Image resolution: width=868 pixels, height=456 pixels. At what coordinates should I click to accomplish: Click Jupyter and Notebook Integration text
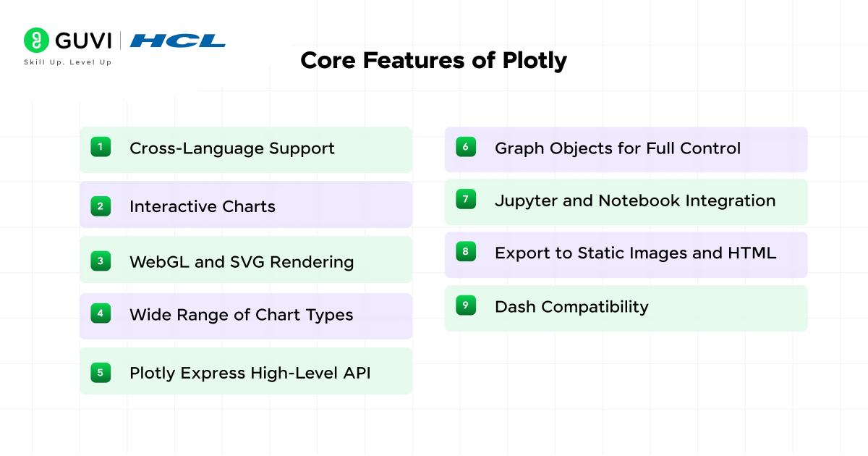coord(635,200)
